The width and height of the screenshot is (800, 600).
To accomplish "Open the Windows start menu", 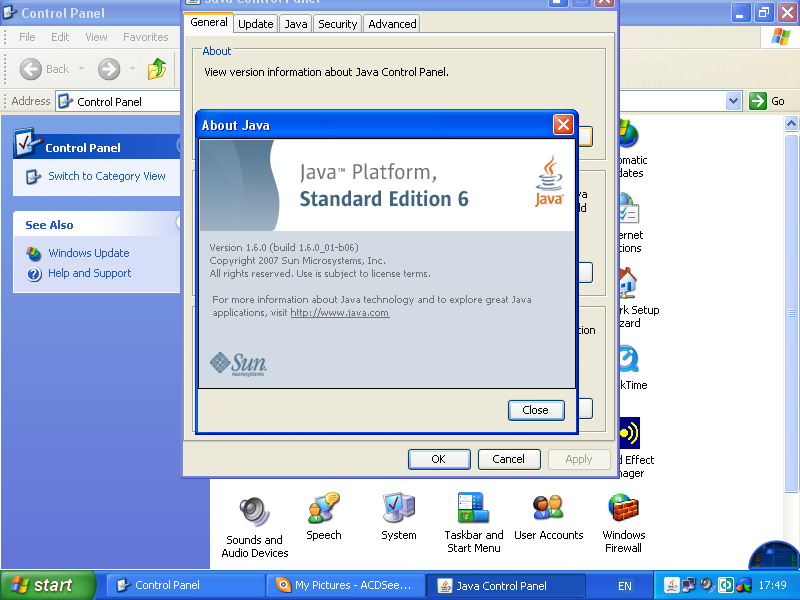I will point(48,585).
